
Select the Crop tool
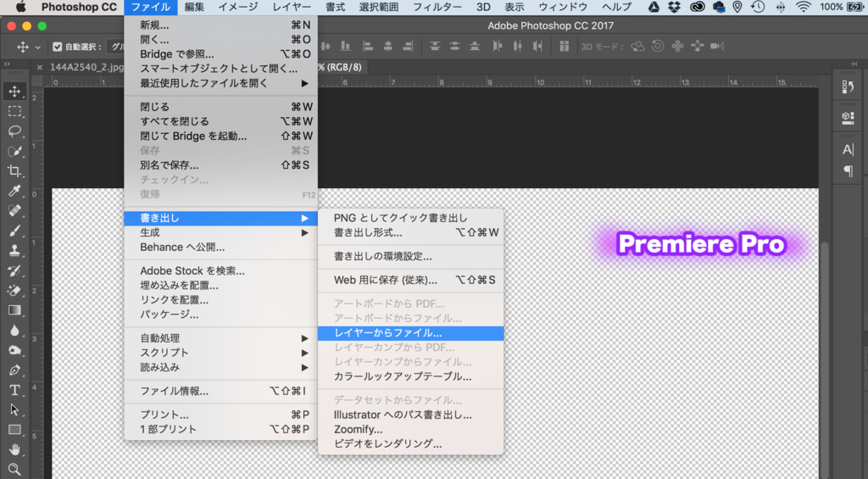[x=15, y=171]
